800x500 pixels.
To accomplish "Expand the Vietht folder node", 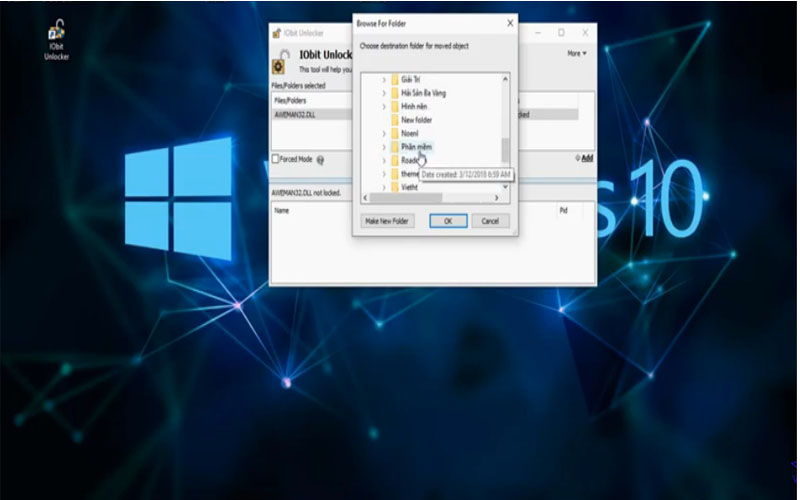I will click(x=384, y=187).
